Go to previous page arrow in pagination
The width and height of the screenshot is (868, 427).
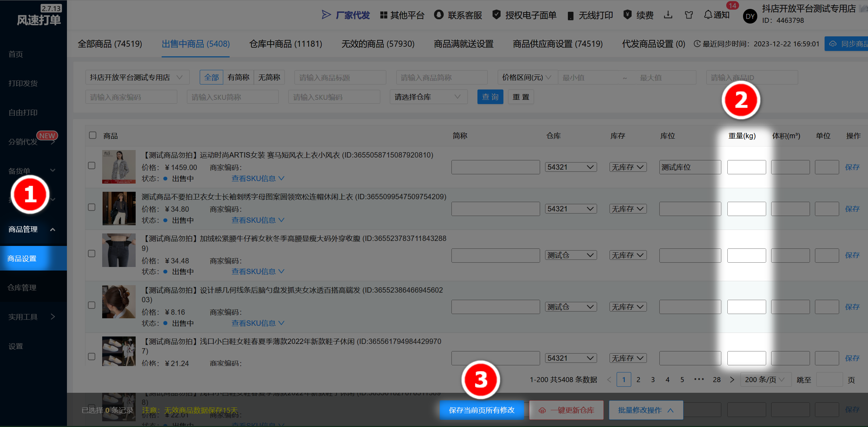click(610, 380)
